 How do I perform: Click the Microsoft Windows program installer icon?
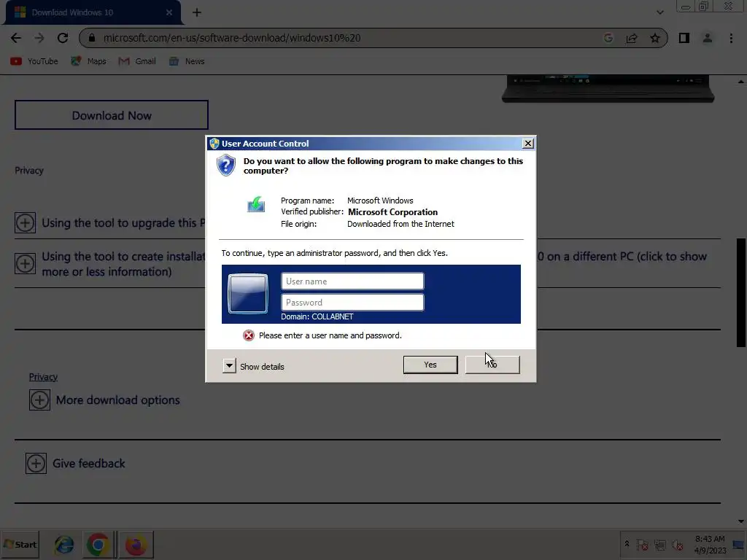click(x=256, y=205)
